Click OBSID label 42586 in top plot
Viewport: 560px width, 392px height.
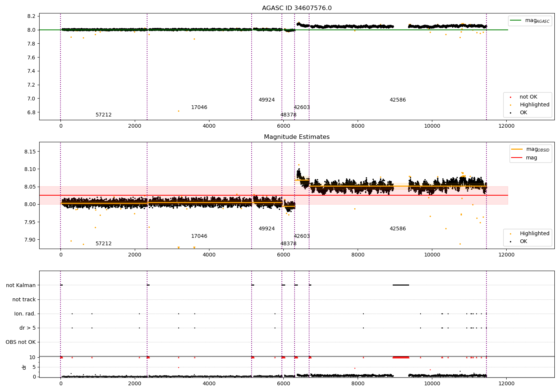(x=398, y=100)
